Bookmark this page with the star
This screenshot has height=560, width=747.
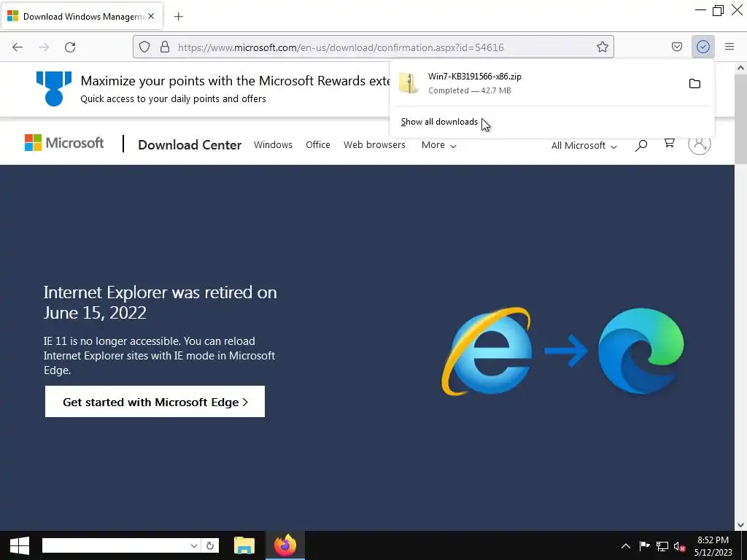point(602,47)
